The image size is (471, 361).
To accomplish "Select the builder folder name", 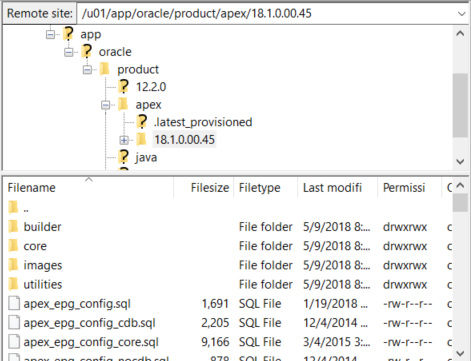I will click(x=42, y=227).
